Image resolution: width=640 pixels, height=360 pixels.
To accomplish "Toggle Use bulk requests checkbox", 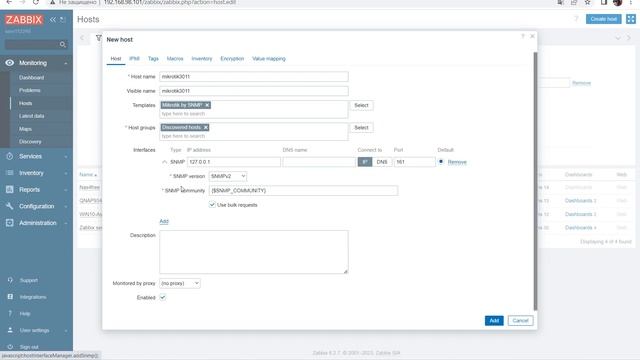I will point(212,204).
